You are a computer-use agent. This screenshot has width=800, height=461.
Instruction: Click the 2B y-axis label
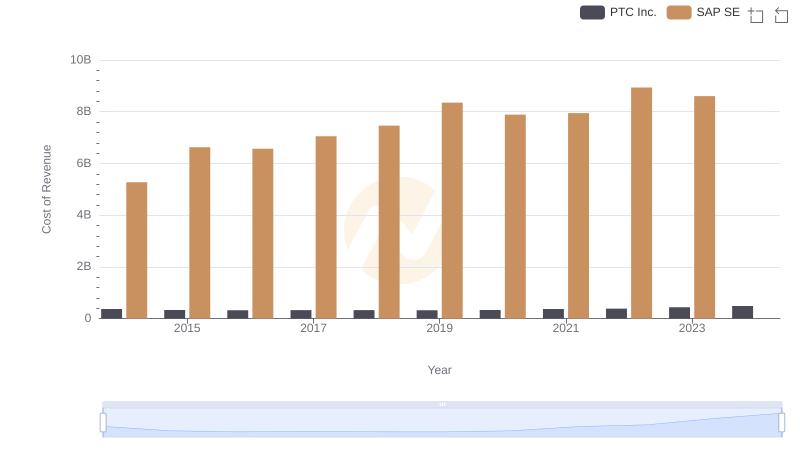pyautogui.click(x=84, y=267)
